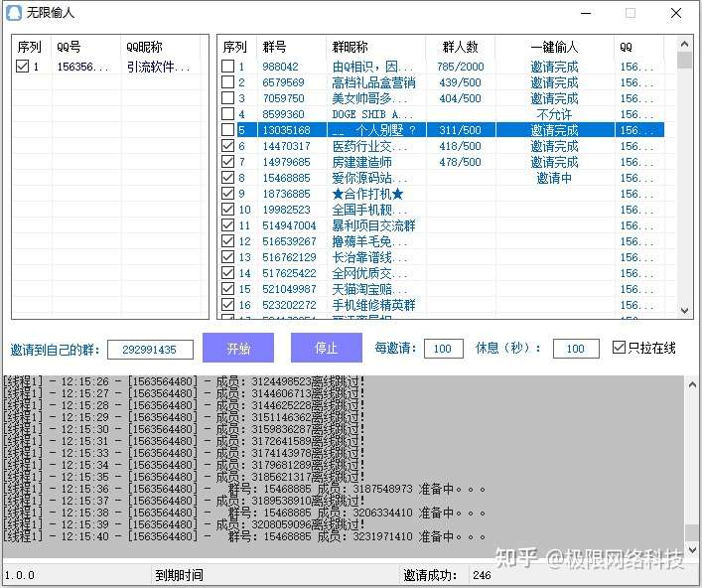
Task: Toggle the 只拉在线 checkbox
Action: coord(619,347)
